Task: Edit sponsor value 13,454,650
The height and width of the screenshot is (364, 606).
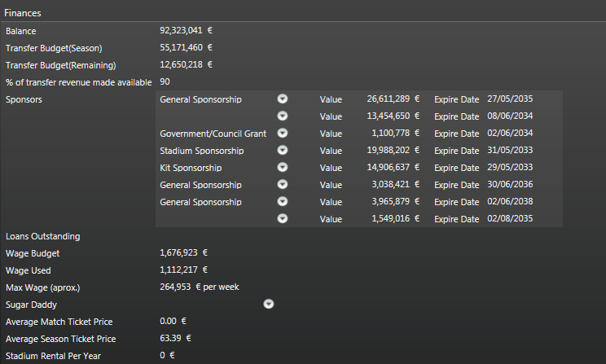Action: click(x=388, y=116)
